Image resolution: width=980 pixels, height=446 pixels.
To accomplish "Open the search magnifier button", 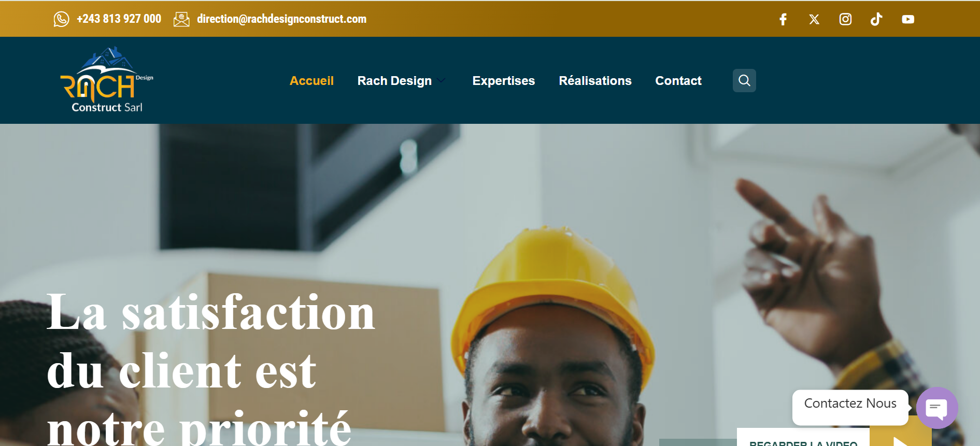I will point(744,80).
